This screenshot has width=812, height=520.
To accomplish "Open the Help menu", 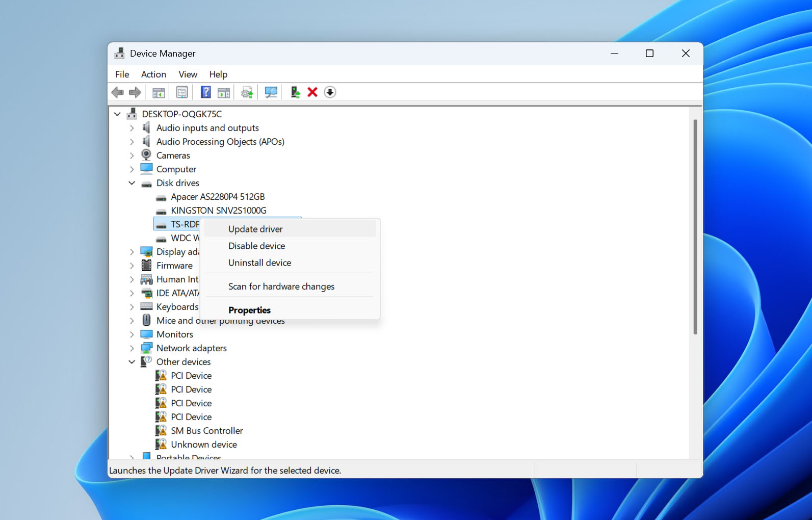I will tap(218, 74).
